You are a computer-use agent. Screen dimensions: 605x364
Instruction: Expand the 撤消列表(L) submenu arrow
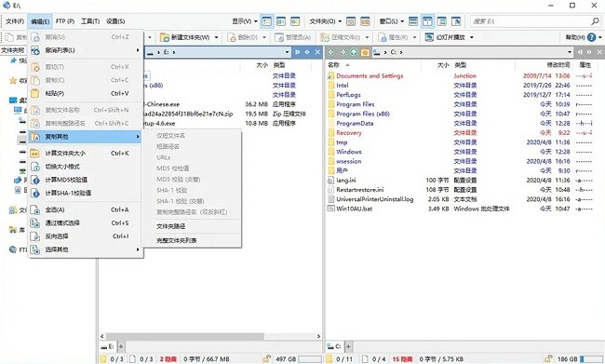pyautogui.click(x=138, y=50)
